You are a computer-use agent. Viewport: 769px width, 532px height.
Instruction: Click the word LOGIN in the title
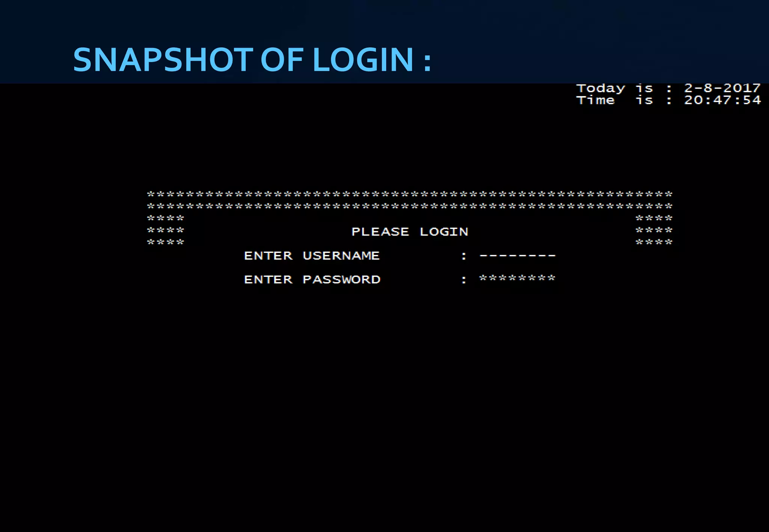363,60
